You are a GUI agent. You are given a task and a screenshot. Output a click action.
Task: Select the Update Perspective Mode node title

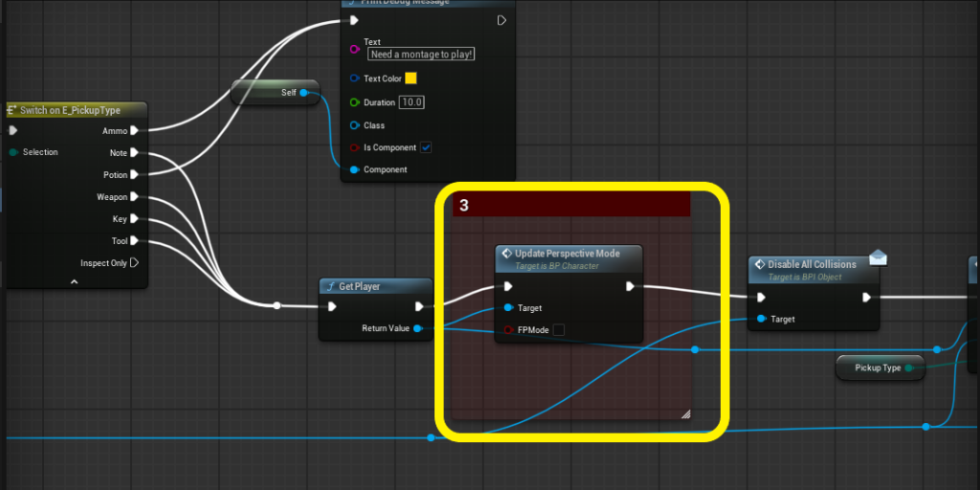click(568, 254)
